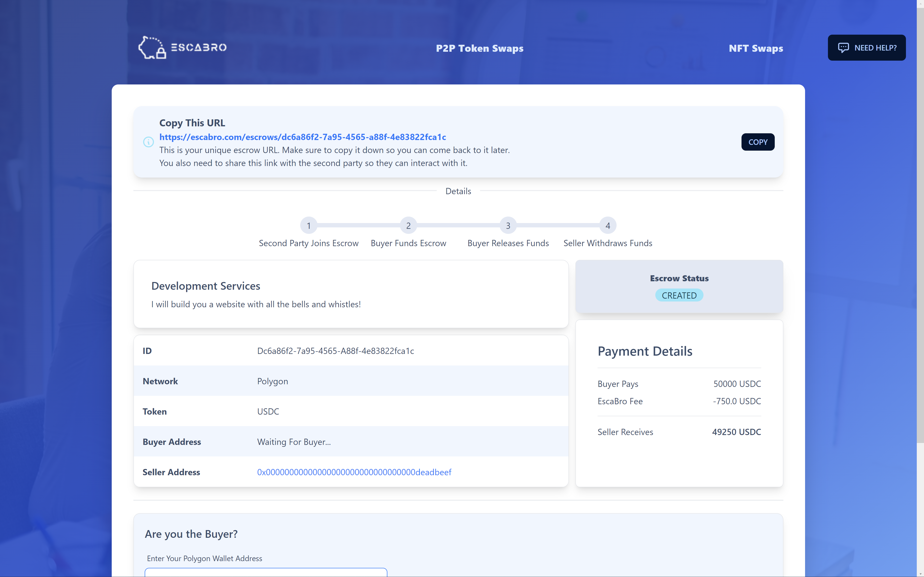Click the NEED HELP? button

(866, 48)
